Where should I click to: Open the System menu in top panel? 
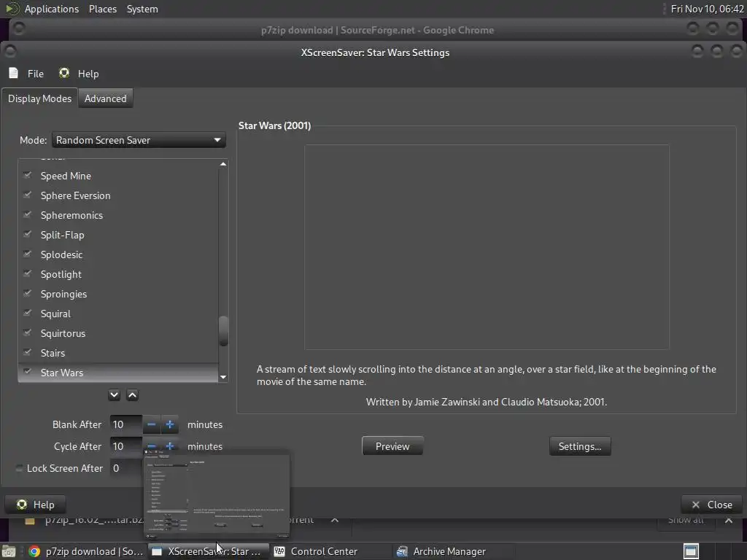[142, 9]
